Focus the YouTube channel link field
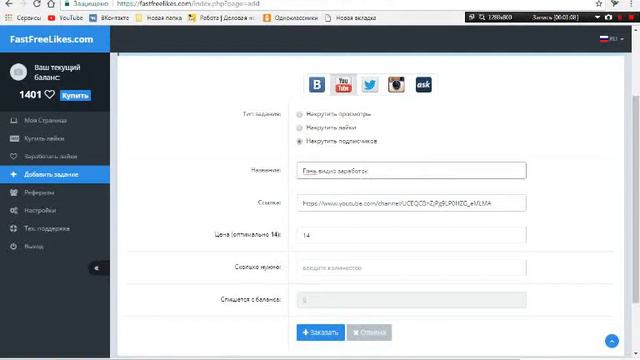Viewport: 640px width, 360px height. (411, 203)
